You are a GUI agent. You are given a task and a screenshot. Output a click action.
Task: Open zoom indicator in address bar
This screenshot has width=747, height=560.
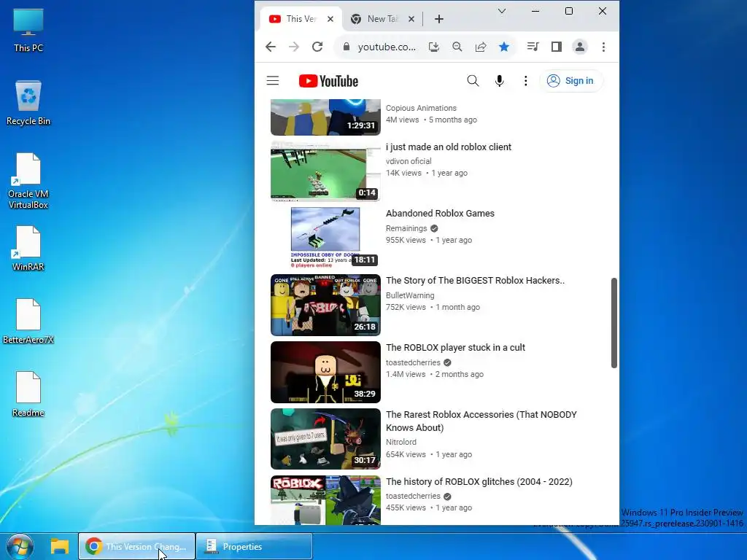coord(457,47)
